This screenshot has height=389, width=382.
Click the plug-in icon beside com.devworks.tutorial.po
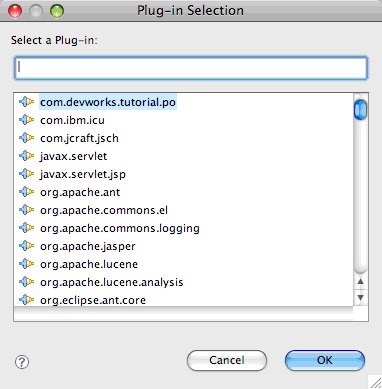click(27, 102)
